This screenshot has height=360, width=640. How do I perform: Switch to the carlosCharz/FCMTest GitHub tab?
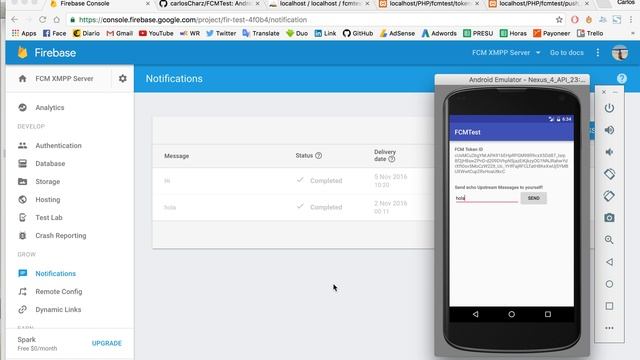[209, 4]
